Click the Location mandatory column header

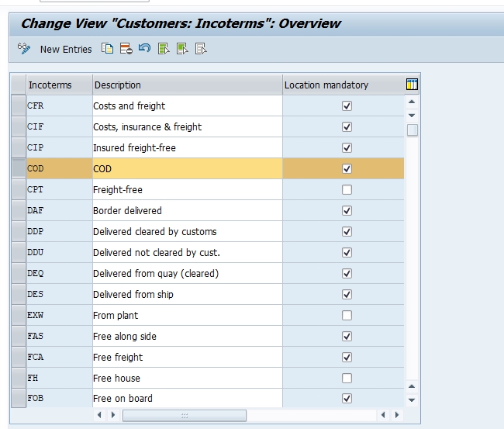[x=343, y=85]
